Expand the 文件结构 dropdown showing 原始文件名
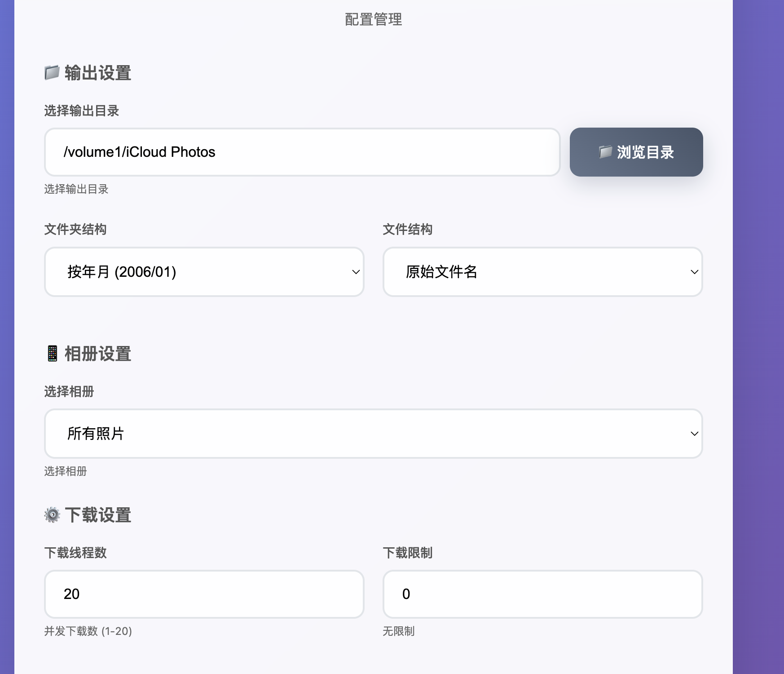The height and width of the screenshot is (674, 784). (542, 272)
